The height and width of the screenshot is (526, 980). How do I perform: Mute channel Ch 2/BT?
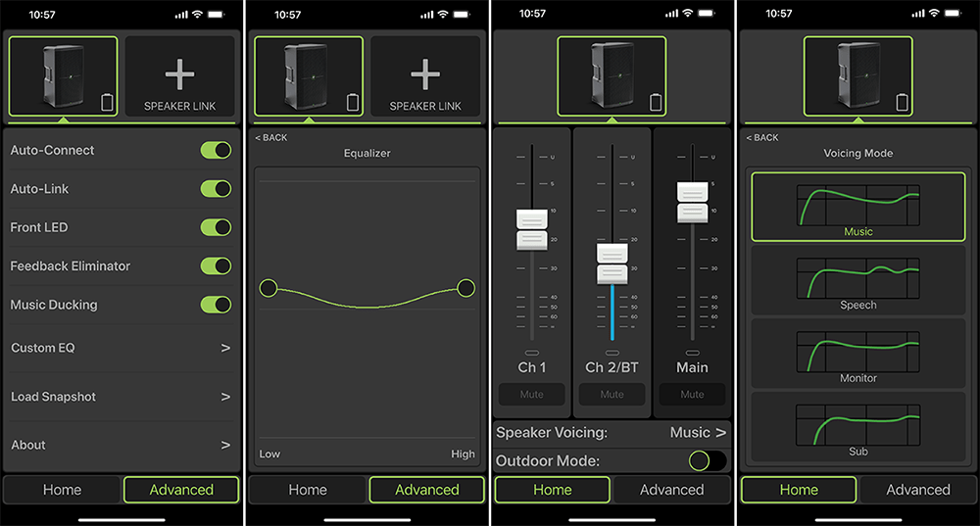tap(612, 395)
